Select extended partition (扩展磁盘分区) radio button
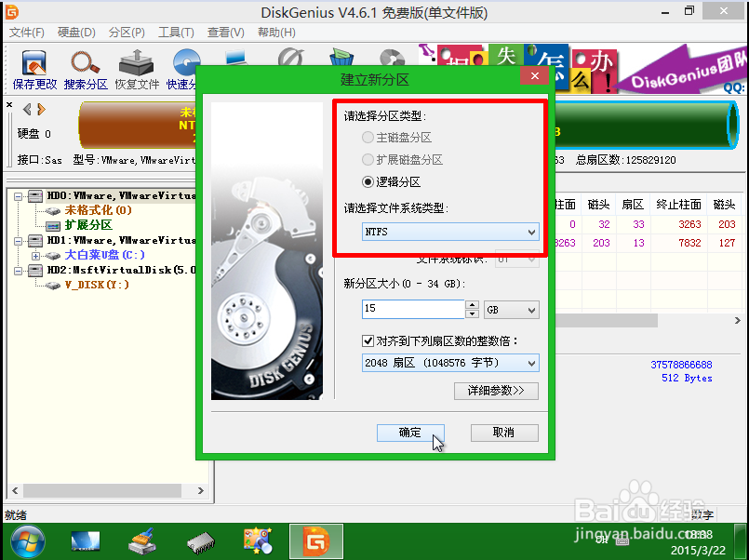Screen dimensions: 749x560 point(368,159)
